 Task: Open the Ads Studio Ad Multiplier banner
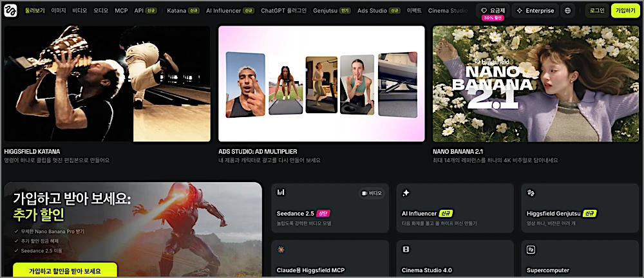tap(321, 84)
